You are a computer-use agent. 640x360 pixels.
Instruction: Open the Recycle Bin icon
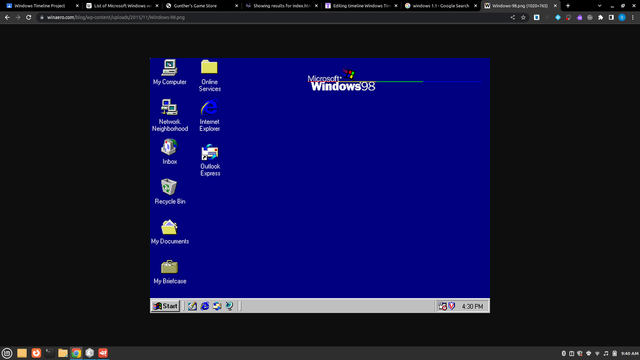tap(170, 191)
